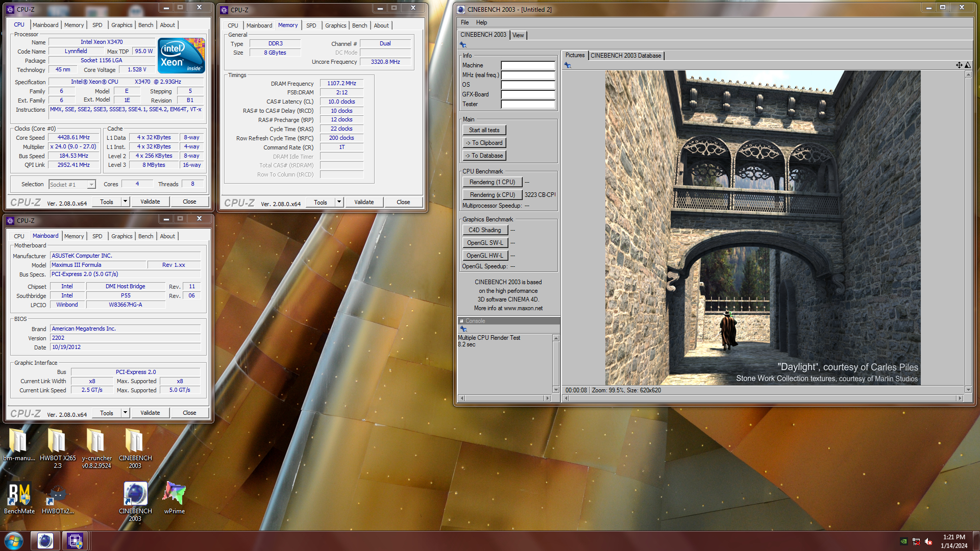The image size is (980, 551).
Task: Open the Windows Start orb
Action: click(14, 541)
